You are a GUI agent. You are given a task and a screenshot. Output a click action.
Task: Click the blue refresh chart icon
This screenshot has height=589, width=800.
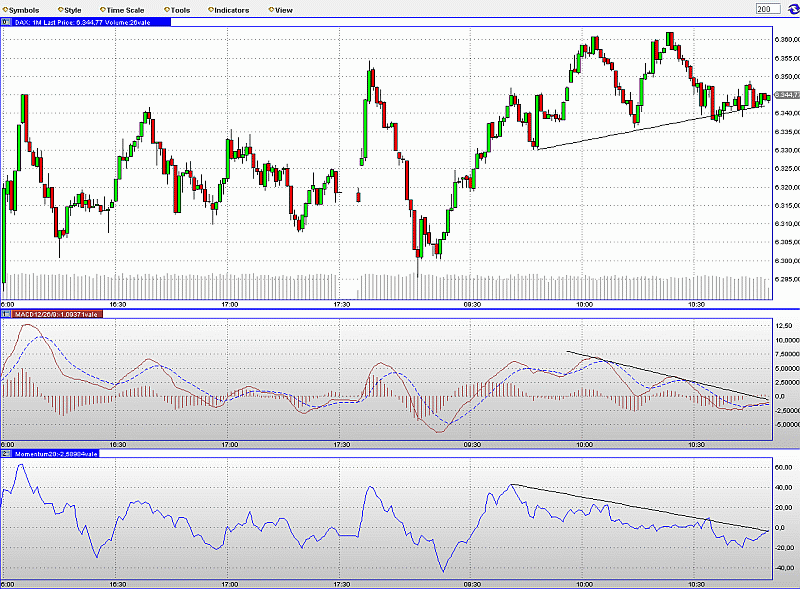pyautogui.click(x=793, y=9)
